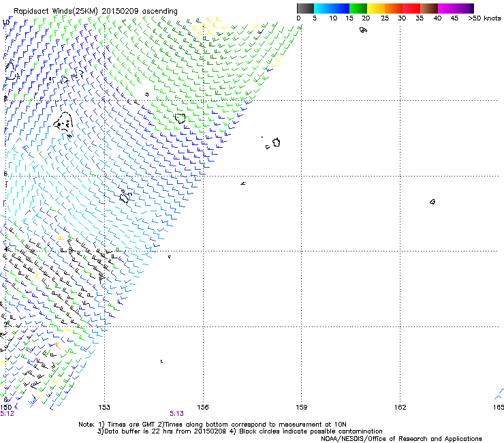The height and width of the screenshot is (443, 504).
Task: Click longitude label '153' on bottom axis
Action: click(x=104, y=407)
